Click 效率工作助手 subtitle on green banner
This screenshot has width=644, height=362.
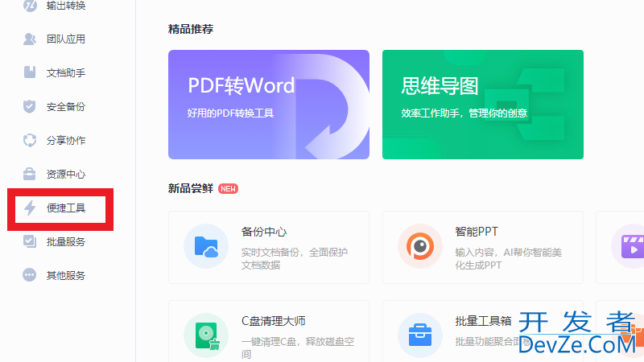tap(464, 113)
